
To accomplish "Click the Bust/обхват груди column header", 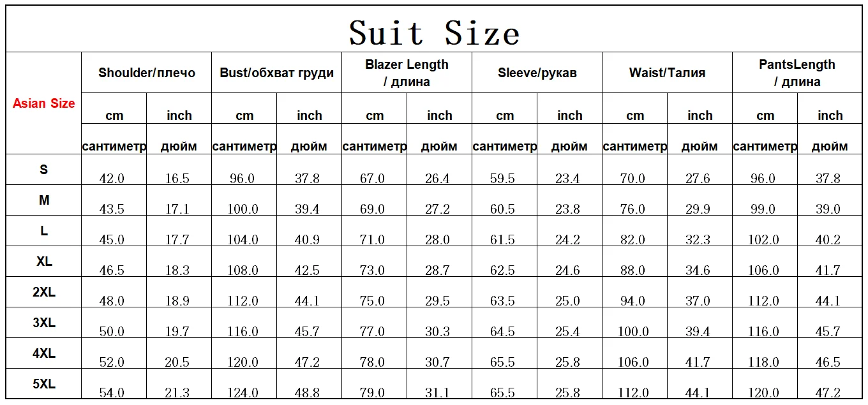I will [x=276, y=73].
